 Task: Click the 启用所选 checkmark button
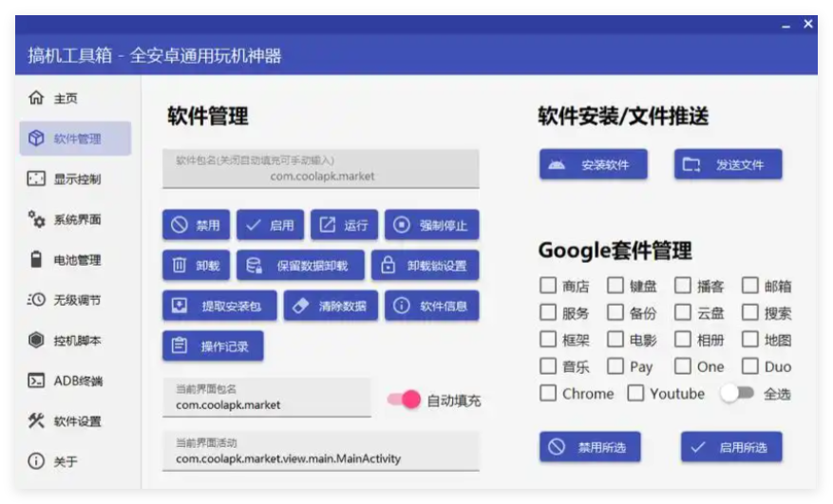coord(731,447)
